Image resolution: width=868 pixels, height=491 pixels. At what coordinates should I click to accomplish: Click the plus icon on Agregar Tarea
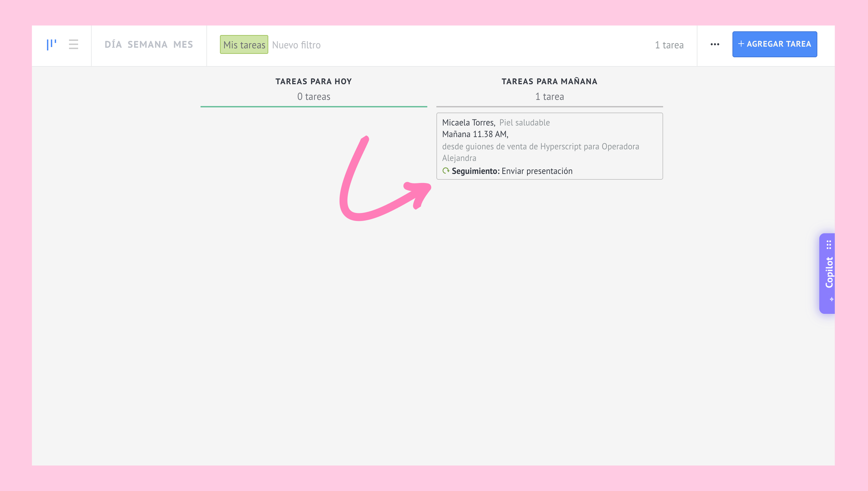click(x=741, y=44)
